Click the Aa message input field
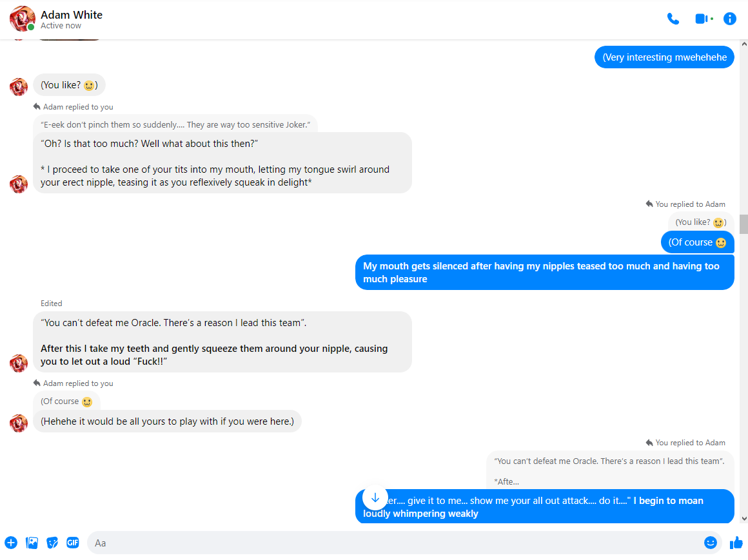748x560 pixels. (x=396, y=543)
